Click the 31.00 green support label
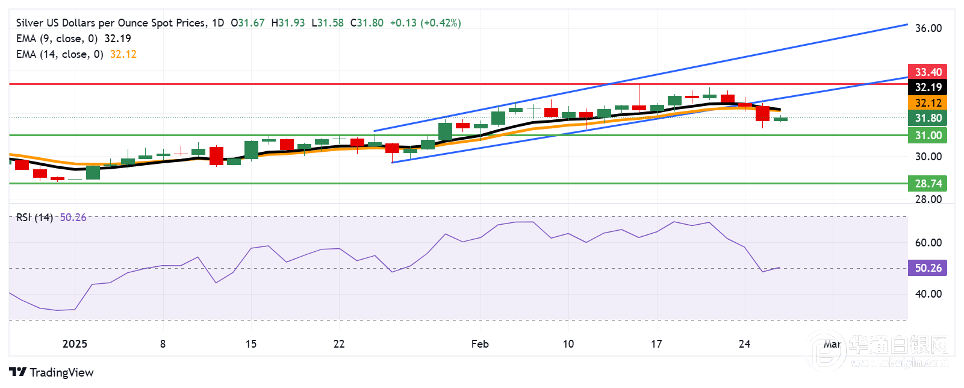Image resolution: width=964 pixels, height=388 pixels. [930, 135]
